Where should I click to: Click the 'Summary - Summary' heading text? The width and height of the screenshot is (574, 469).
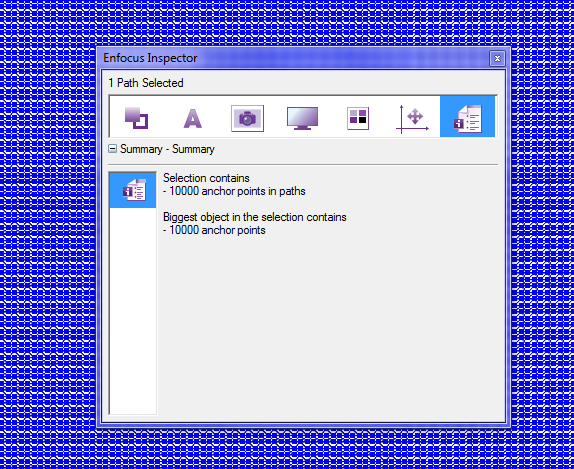[167, 149]
